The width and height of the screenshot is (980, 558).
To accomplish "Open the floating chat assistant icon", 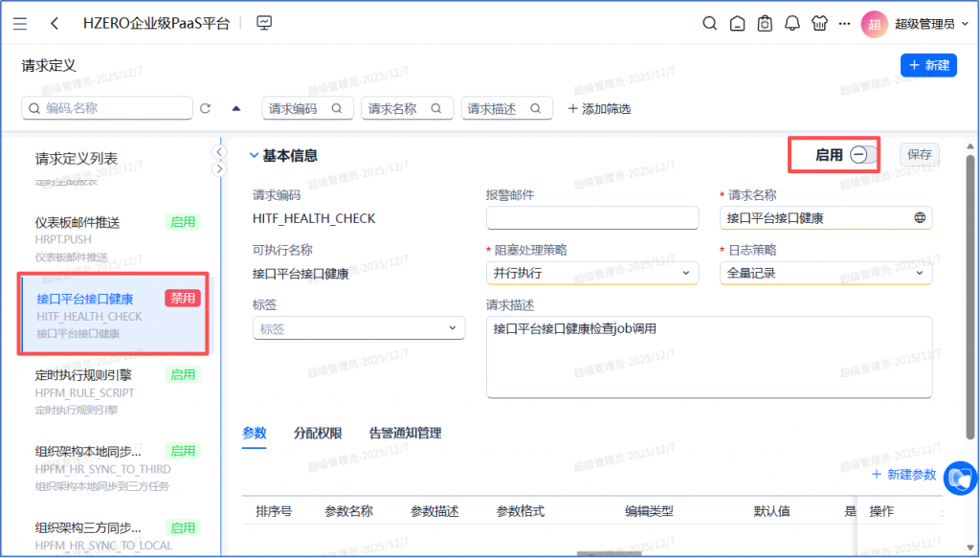I will pos(960,478).
